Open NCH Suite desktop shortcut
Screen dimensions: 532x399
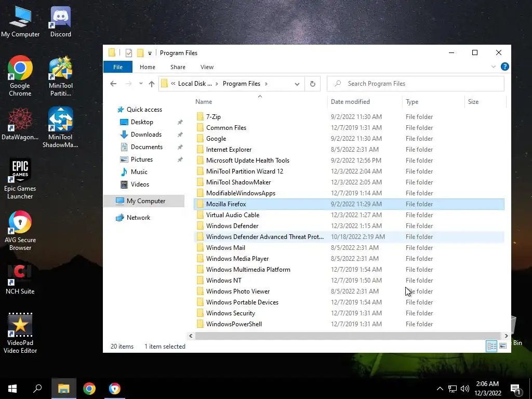(x=20, y=278)
